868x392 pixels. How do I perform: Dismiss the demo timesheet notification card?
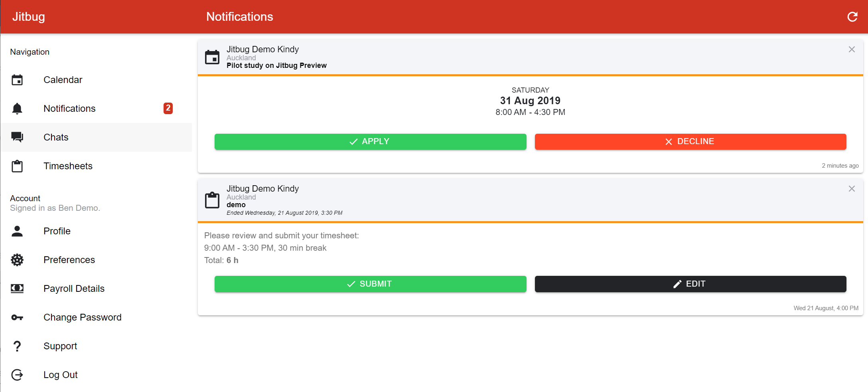pyautogui.click(x=852, y=189)
